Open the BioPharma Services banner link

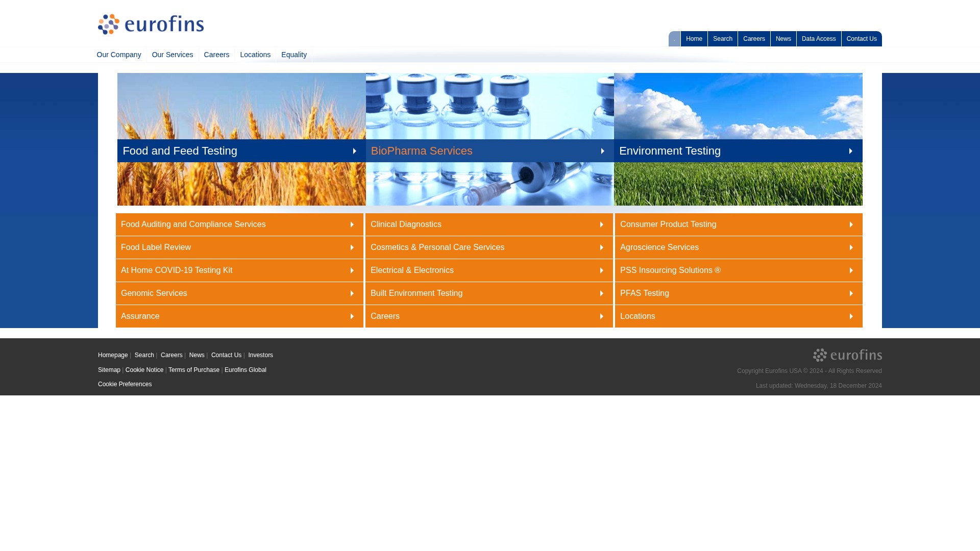point(490,151)
